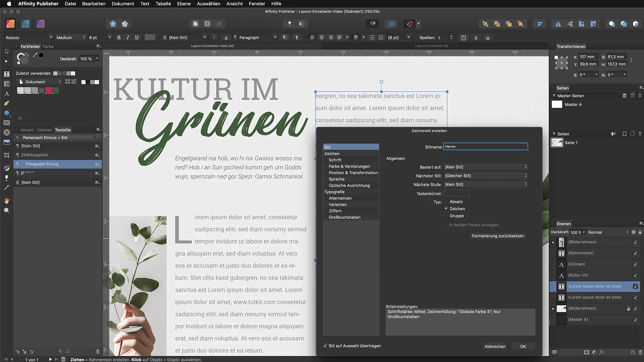Select the Picture Frame Rectangle tool
Image resolution: width=644 pixels, height=362 pixels.
[7, 123]
